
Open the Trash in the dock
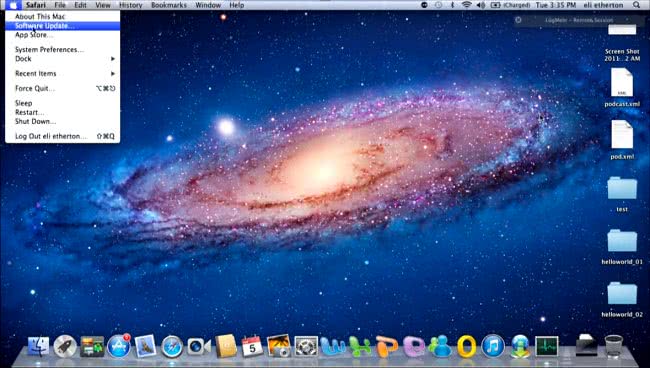(614, 346)
